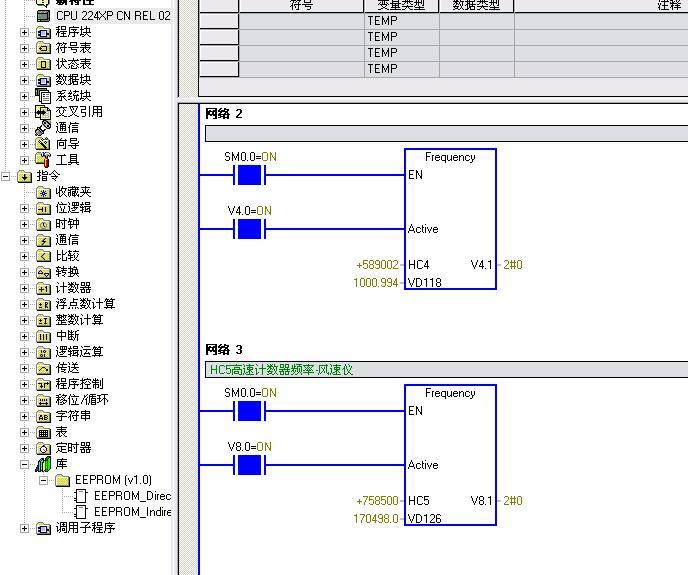This screenshot has width=688, height=575.
Task: Click the first TEMP variable type cell
Action: [401, 21]
